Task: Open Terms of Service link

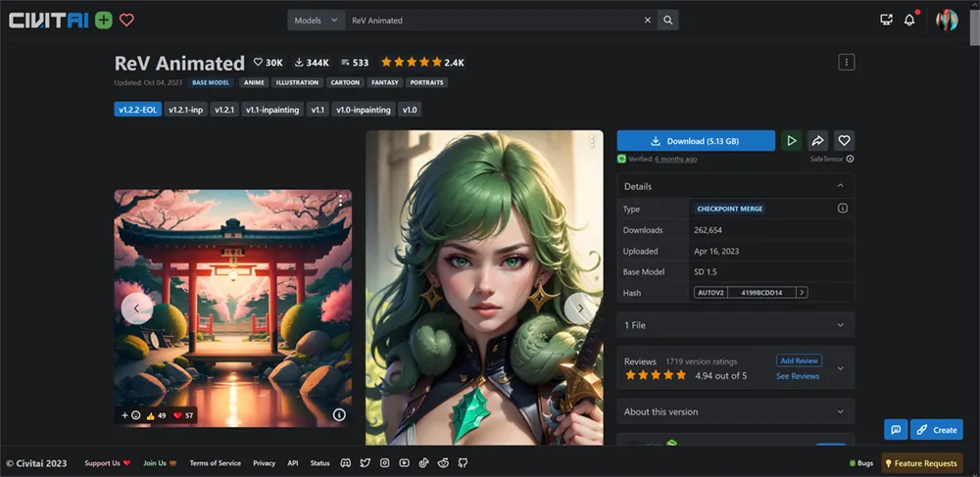Action: (x=215, y=463)
